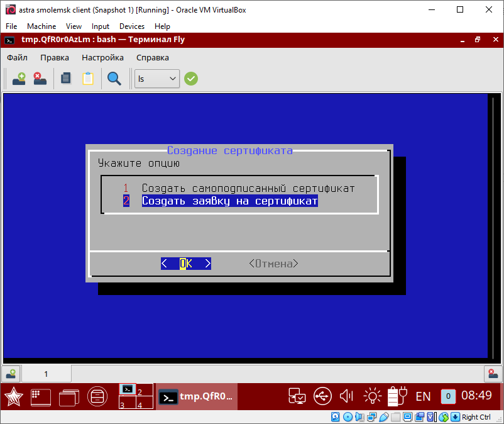This screenshot has width=504, height=424.
Task: Click VirtualBox shared folders status icon
Action: (395, 417)
